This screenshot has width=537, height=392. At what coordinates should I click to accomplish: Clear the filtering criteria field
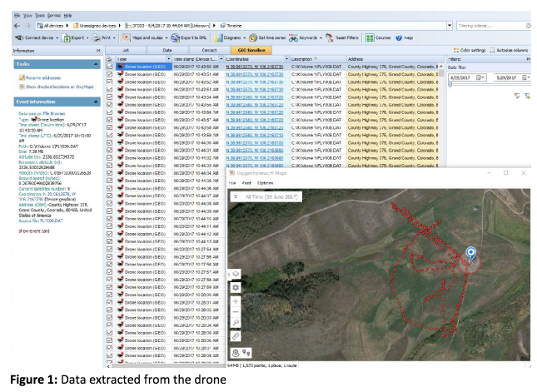point(528,26)
